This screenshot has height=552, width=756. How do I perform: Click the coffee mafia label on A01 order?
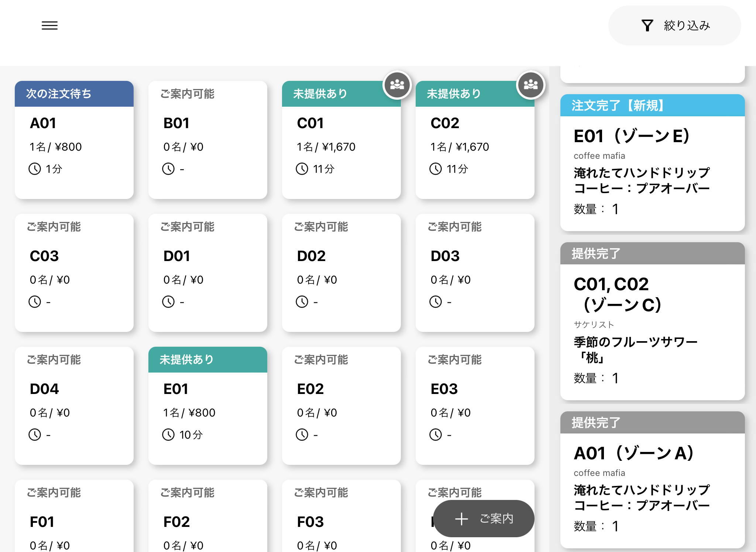tap(599, 473)
